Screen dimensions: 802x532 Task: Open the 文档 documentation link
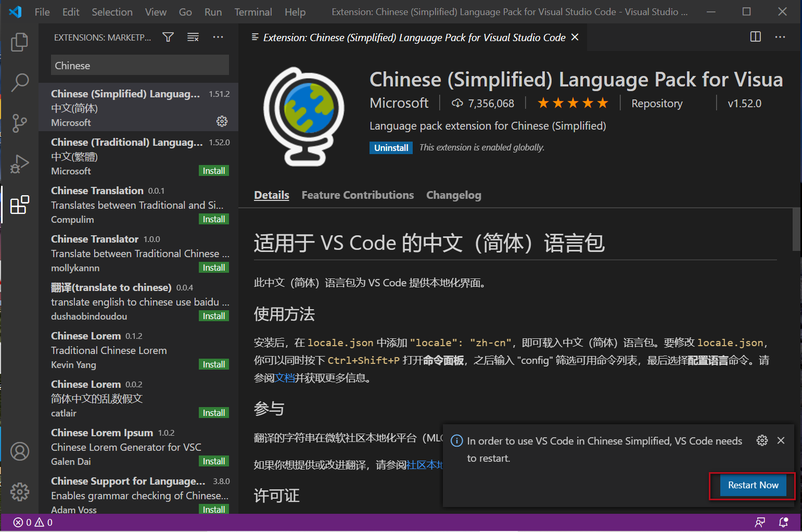[x=285, y=378]
